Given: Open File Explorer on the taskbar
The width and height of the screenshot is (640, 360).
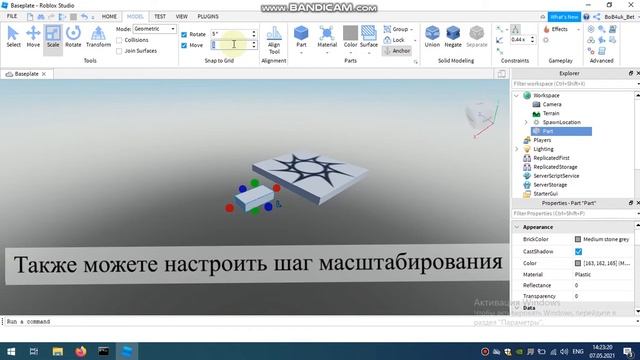Looking at the screenshot, I should [x=58, y=351].
